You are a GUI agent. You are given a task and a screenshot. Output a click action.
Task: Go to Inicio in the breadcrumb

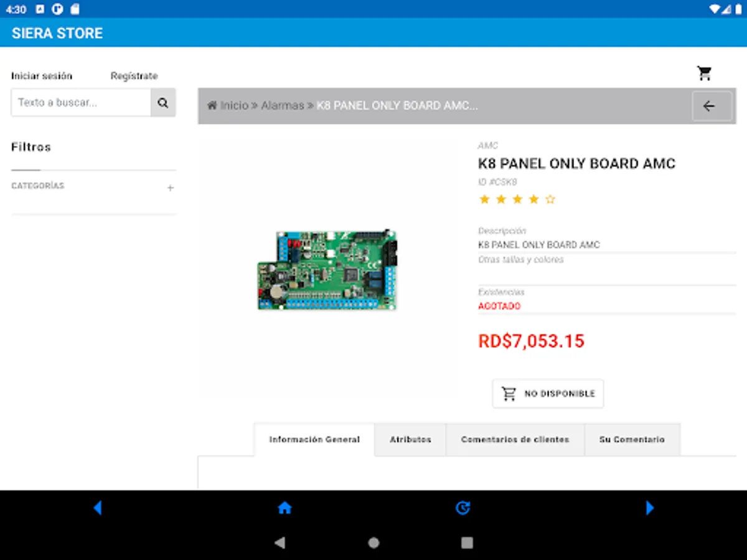coord(234,106)
